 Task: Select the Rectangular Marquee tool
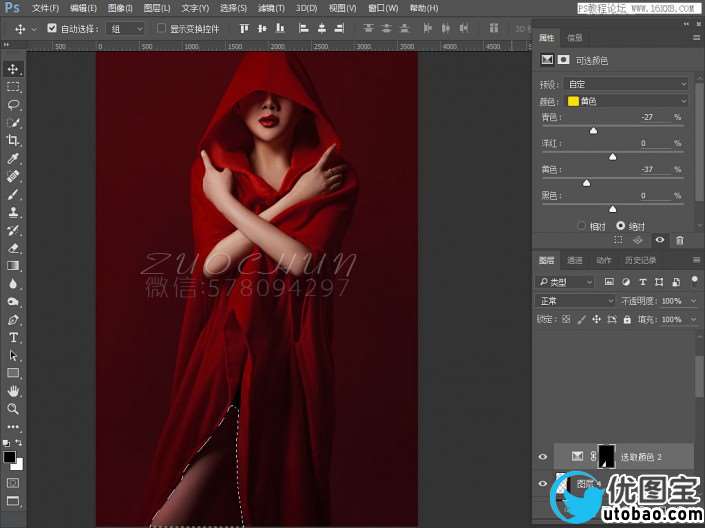tap(13, 87)
